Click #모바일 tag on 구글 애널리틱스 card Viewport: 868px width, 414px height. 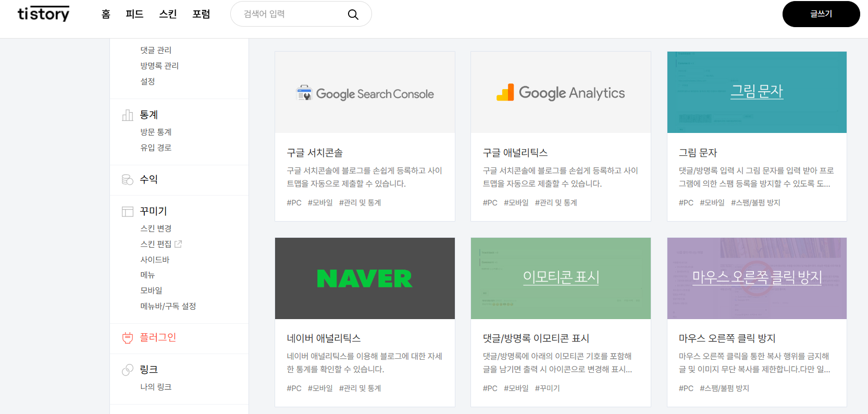click(516, 203)
